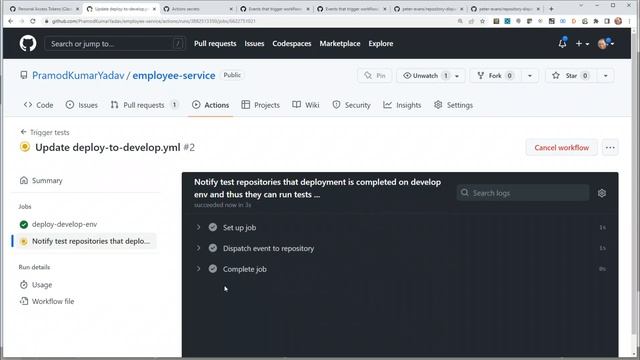Open browser three-dot menu

[x=630, y=21]
